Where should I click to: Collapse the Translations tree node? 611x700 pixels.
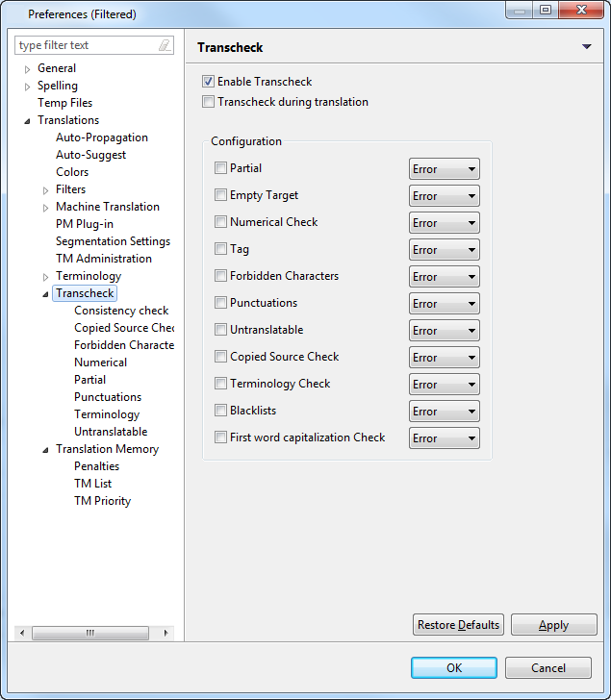coord(27,121)
